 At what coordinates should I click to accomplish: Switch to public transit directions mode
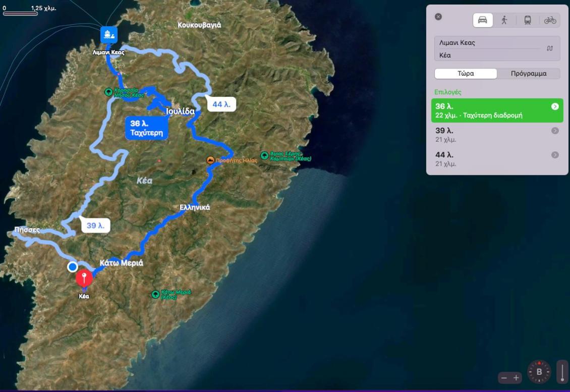tap(528, 20)
